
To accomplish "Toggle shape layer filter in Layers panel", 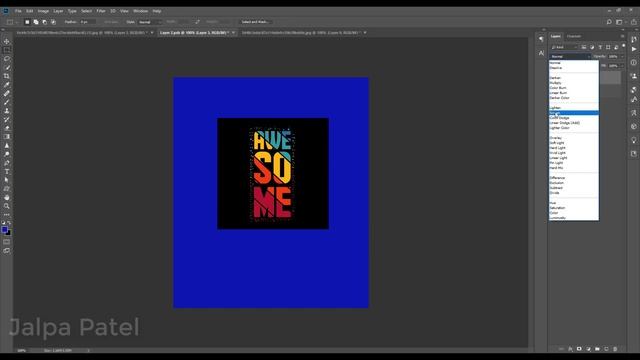I will pyautogui.click(x=608, y=47).
